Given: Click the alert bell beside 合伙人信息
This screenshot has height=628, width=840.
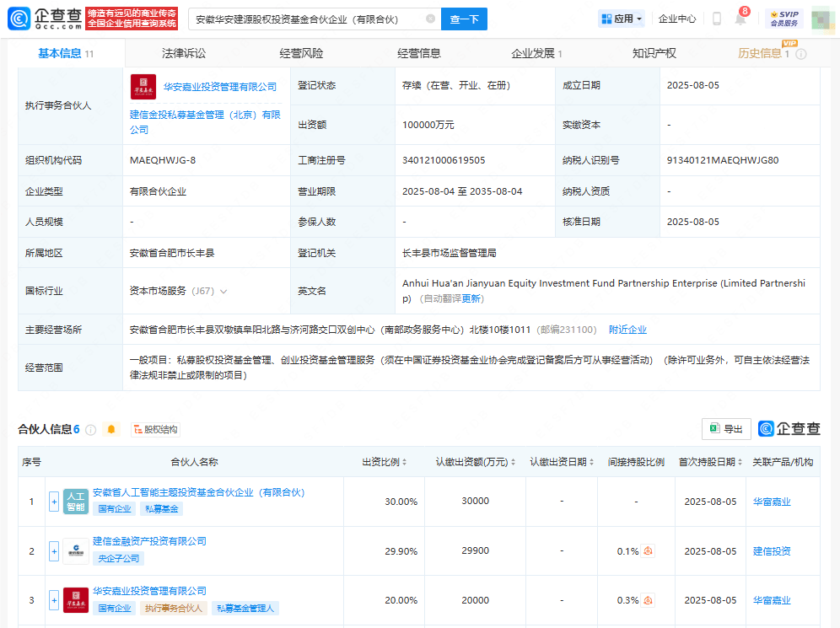Looking at the screenshot, I should click(x=111, y=430).
